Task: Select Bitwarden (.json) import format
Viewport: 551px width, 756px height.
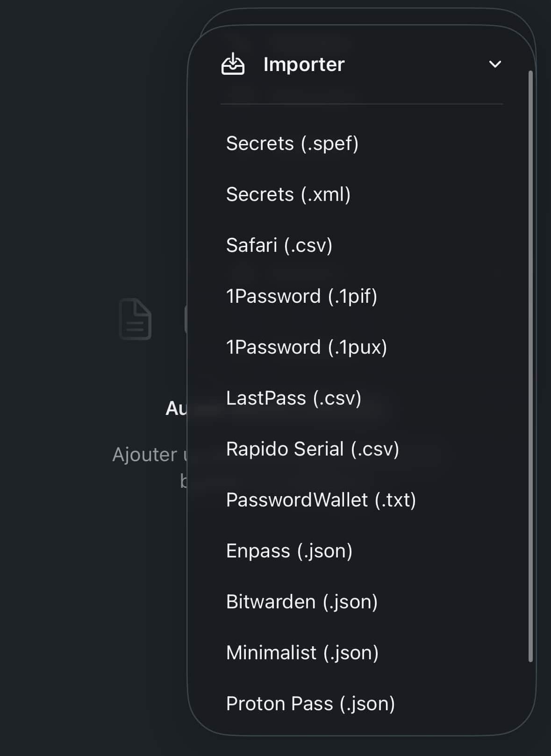Action: (302, 601)
